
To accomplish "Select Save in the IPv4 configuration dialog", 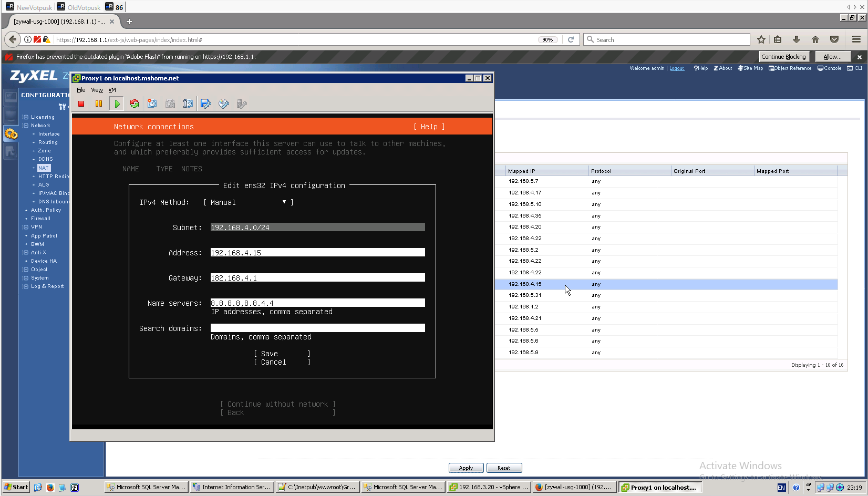I will pos(282,354).
